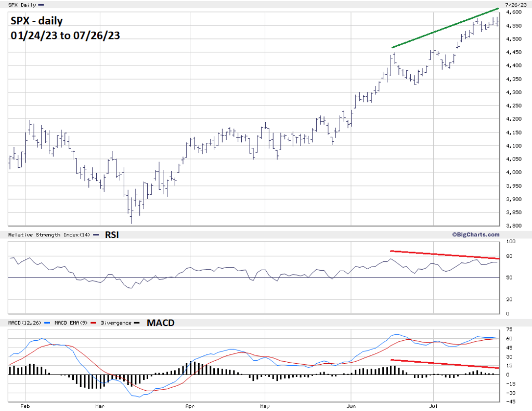The image size is (532, 411).
Task: Select the SPX Daily legend label
Action: tap(23, 5)
